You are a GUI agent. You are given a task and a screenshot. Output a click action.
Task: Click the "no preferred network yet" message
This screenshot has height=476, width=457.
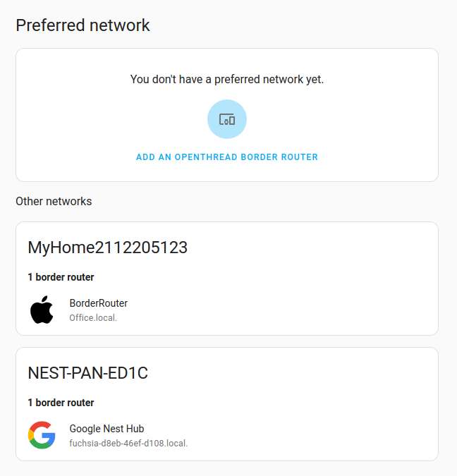(227, 80)
